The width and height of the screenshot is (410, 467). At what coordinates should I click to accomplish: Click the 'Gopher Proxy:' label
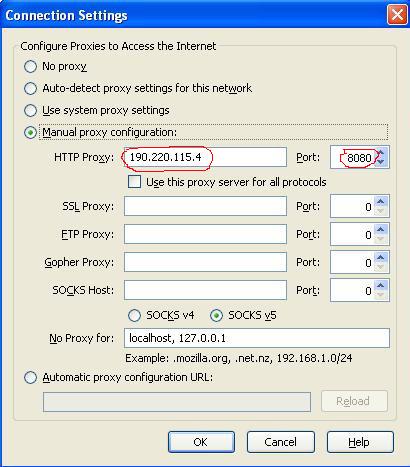tap(79, 263)
